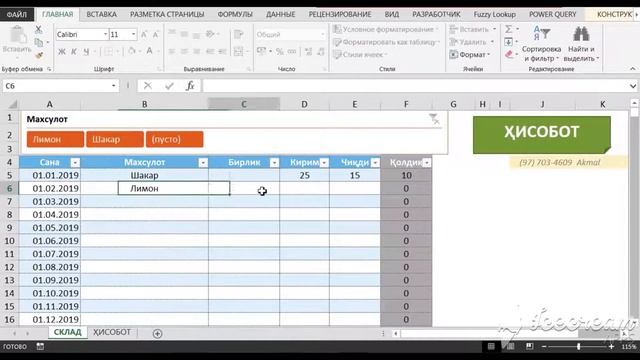The width and height of the screenshot is (640, 360).
Task: Open the font size 11 dropdown
Action: coord(133,34)
